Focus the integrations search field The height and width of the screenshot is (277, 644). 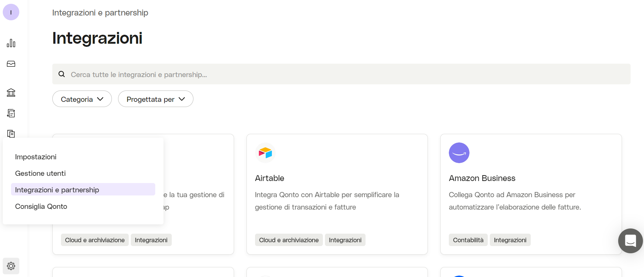(x=341, y=74)
